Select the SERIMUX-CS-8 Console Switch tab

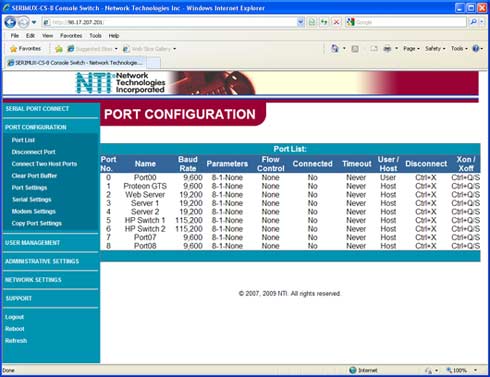[76, 63]
